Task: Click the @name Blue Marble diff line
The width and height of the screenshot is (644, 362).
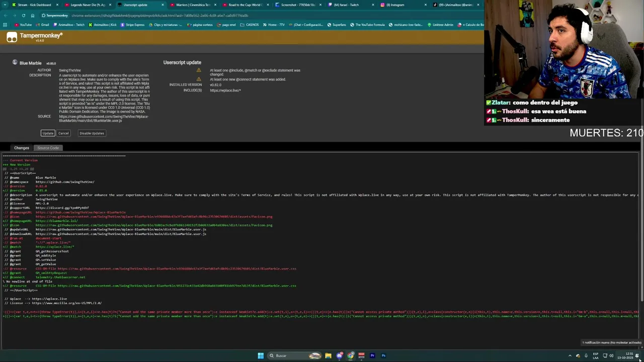Action: 31,177
